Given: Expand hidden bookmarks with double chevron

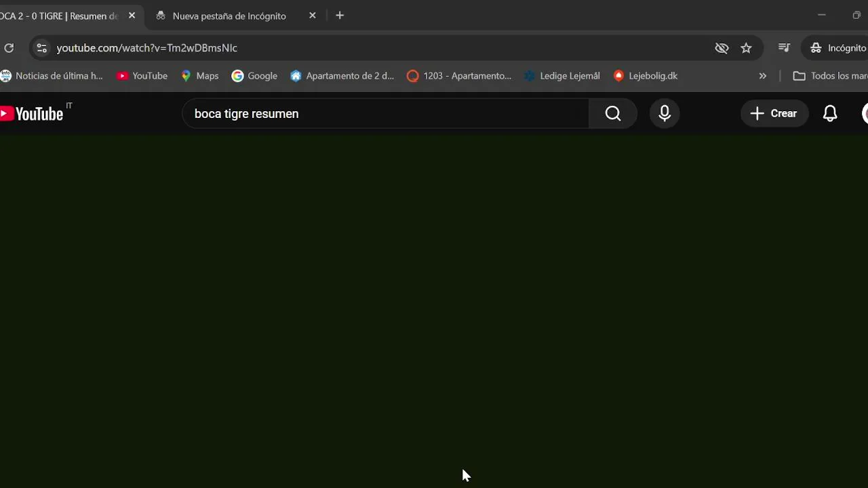Looking at the screenshot, I should coord(762,76).
